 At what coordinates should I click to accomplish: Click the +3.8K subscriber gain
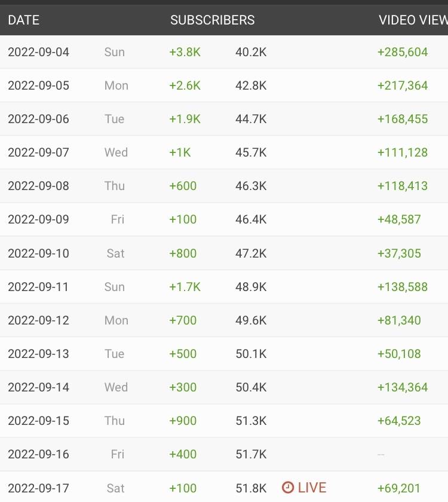[x=185, y=52]
